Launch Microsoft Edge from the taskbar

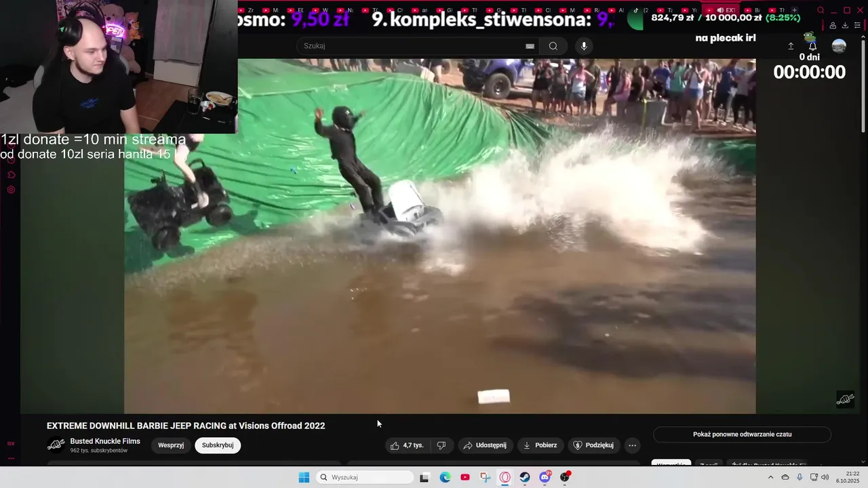[445, 477]
